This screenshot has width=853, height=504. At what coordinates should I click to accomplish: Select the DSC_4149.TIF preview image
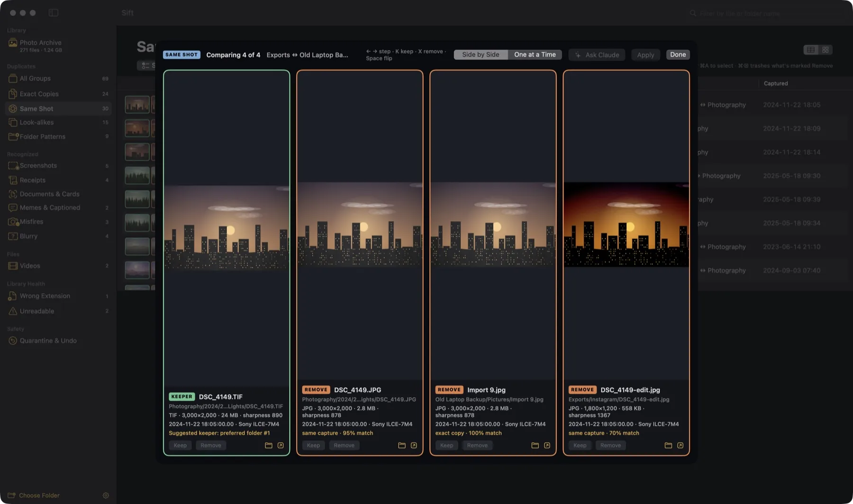coord(227,228)
